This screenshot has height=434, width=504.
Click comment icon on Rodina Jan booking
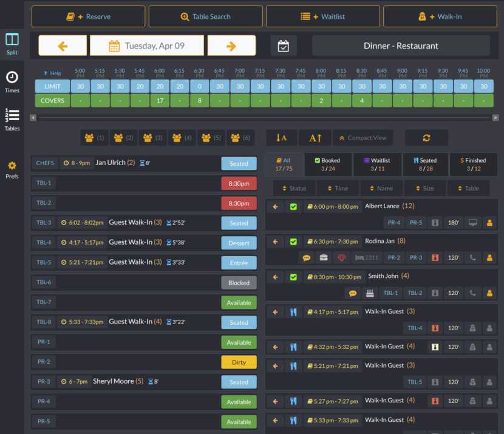(307, 257)
